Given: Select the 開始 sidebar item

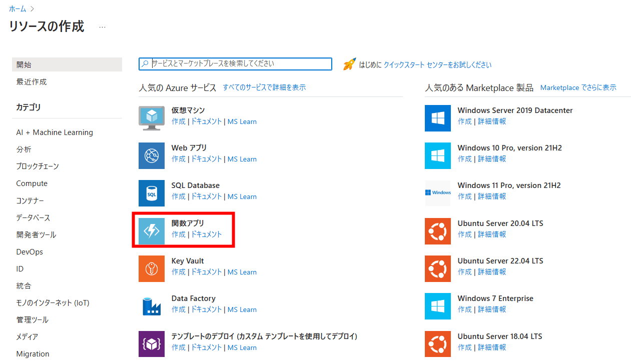Looking at the screenshot, I should 67,64.
